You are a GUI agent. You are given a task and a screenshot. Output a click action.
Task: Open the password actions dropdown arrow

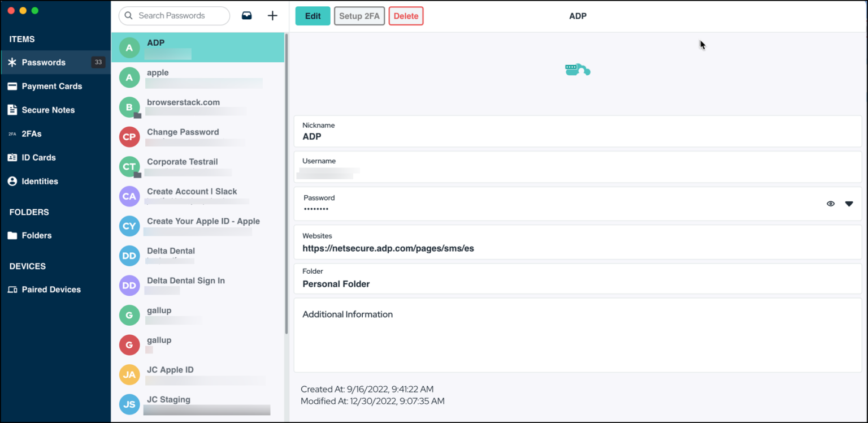pyautogui.click(x=849, y=204)
